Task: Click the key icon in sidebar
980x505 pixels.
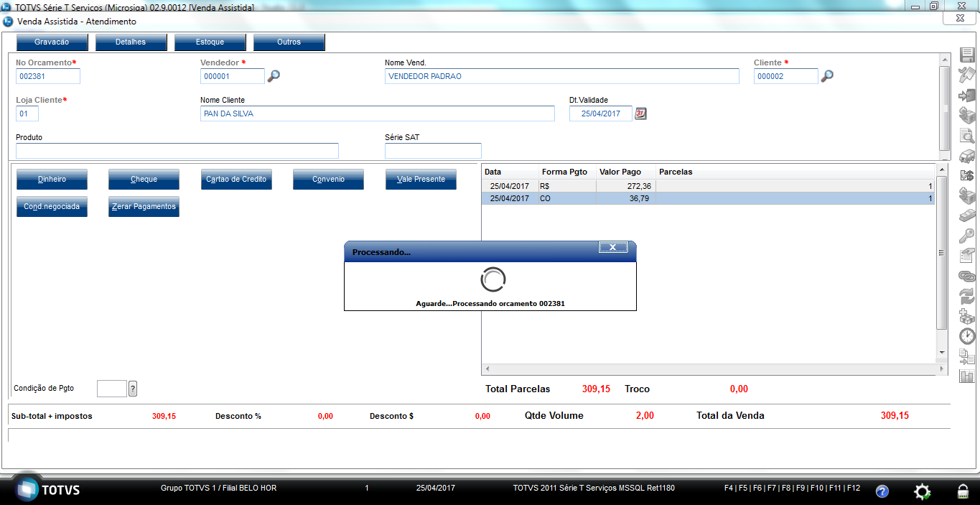Action: 967,236
